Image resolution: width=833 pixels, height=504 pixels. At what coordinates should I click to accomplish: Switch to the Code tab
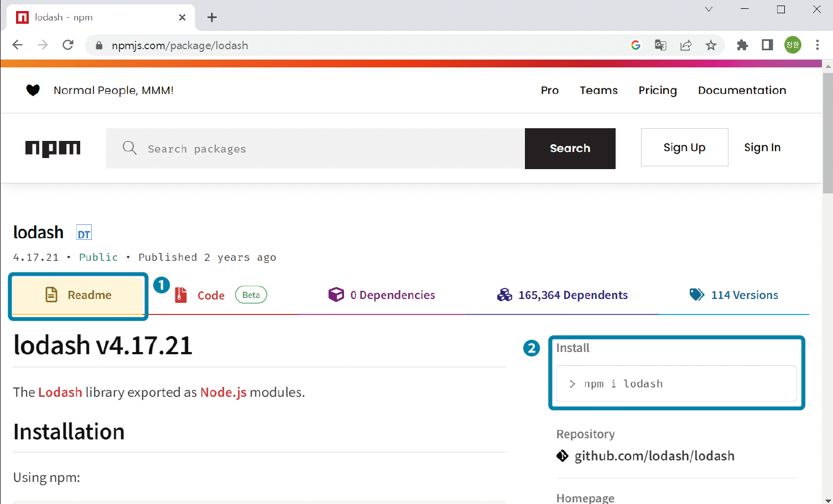pos(221,295)
